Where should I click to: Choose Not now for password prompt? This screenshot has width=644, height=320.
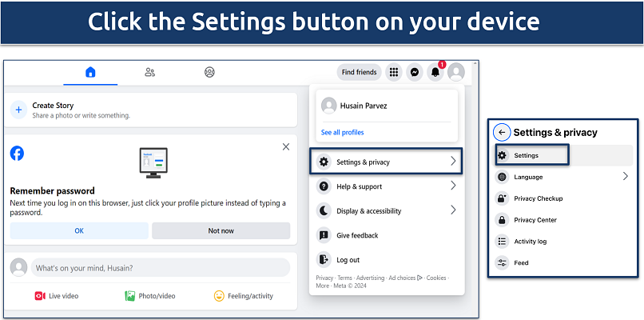[221, 230]
